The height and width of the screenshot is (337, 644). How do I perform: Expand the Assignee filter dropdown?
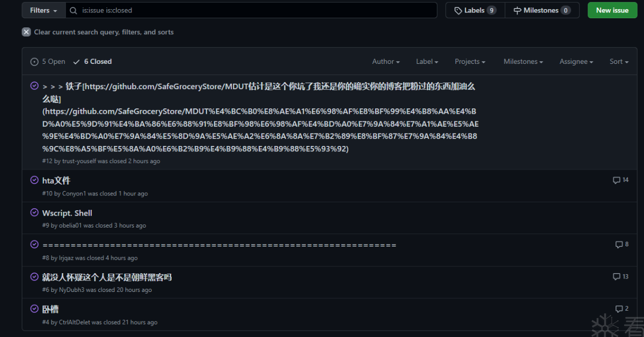[576, 62]
